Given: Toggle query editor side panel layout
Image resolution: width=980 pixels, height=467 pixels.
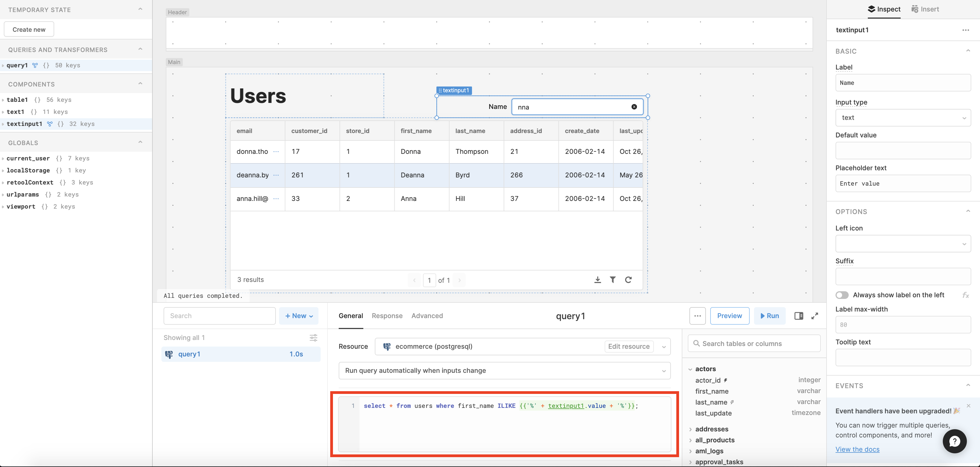Looking at the screenshot, I should coord(799,316).
